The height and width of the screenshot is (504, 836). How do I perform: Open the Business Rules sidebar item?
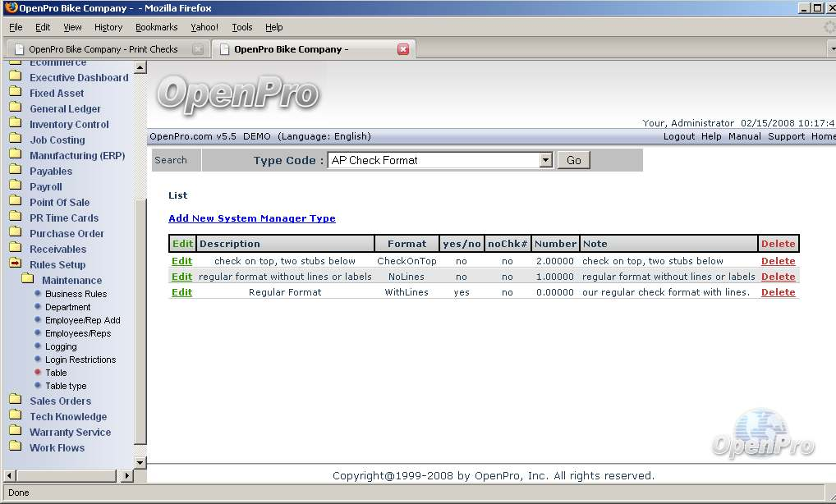(x=76, y=294)
